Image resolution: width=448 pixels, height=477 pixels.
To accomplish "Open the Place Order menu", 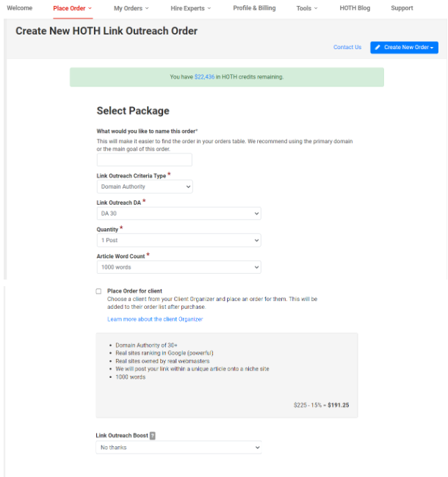I will click(73, 8).
